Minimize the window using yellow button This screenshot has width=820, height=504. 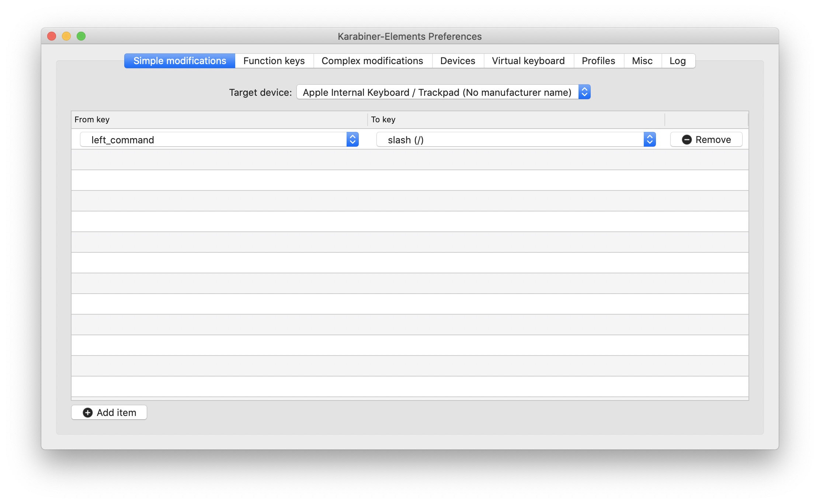(x=66, y=36)
